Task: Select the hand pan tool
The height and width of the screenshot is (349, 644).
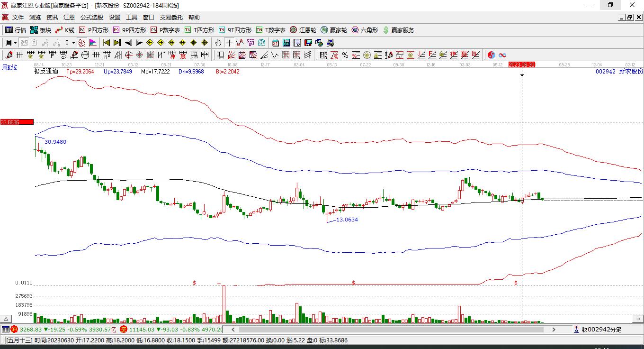Action: pyautogui.click(x=218, y=43)
